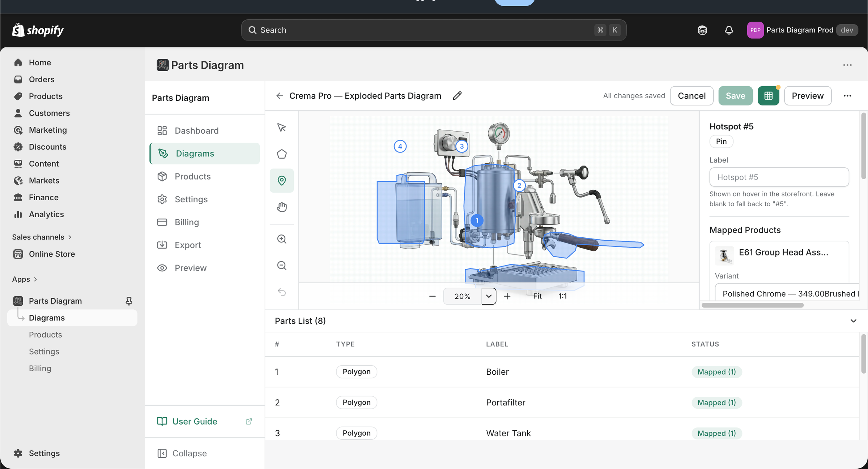The height and width of the screenshot is (469, 868).
Task: Open the Diagrams item in app menu
Action: (x=205, y=154)
